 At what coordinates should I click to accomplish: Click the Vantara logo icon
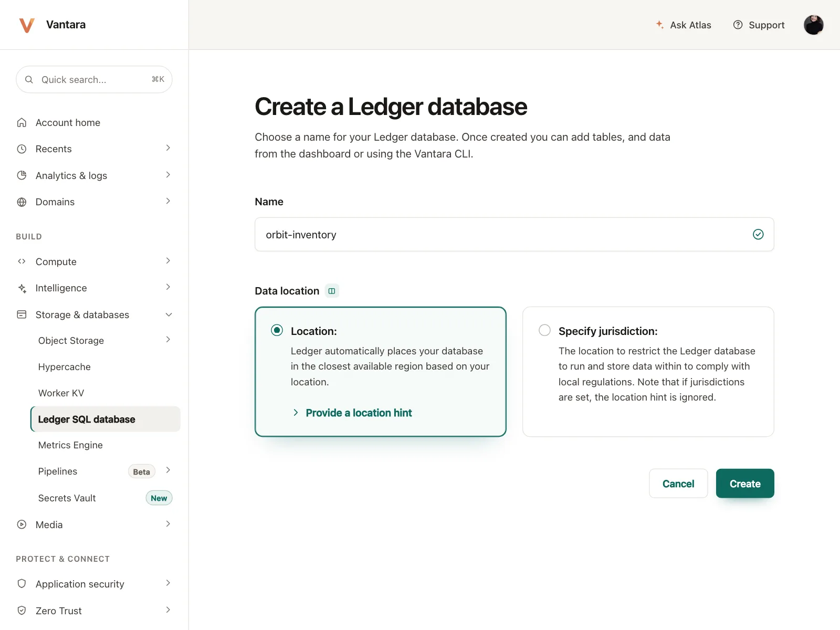[x=27, y=25]
